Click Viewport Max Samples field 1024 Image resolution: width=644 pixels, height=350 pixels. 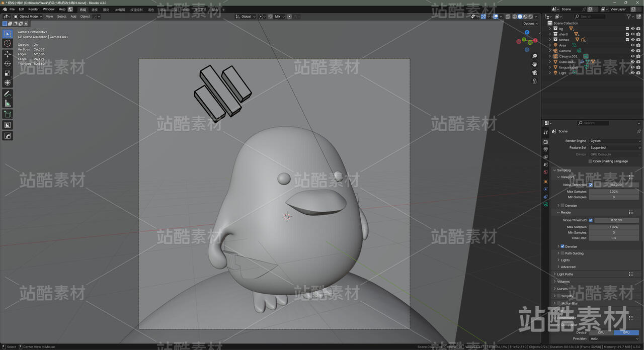[x=614, y=192]
